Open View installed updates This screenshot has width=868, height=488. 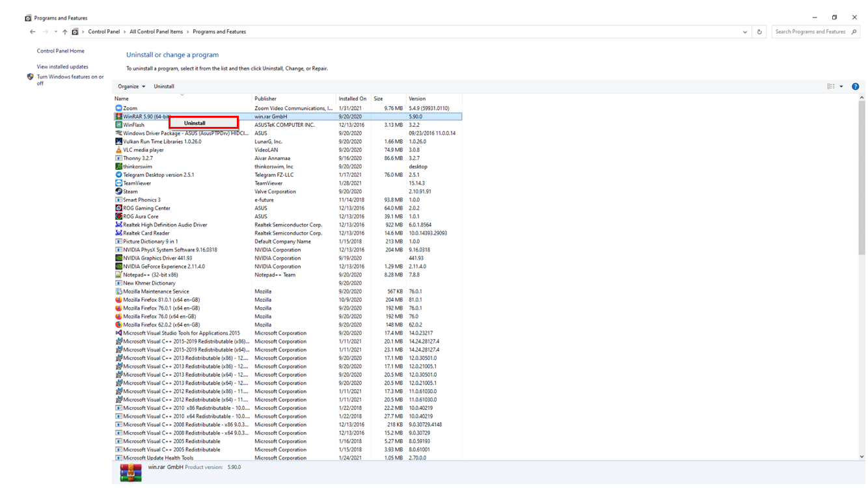(62, 67)
